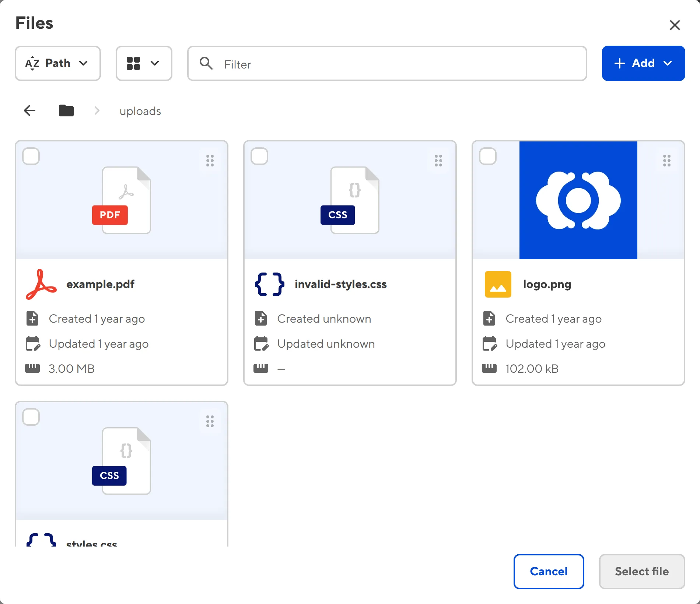The height and width of the screenshot is (604, 700).
Task: Click the logo.png image thumbnail
Action: tap(578, 200)
